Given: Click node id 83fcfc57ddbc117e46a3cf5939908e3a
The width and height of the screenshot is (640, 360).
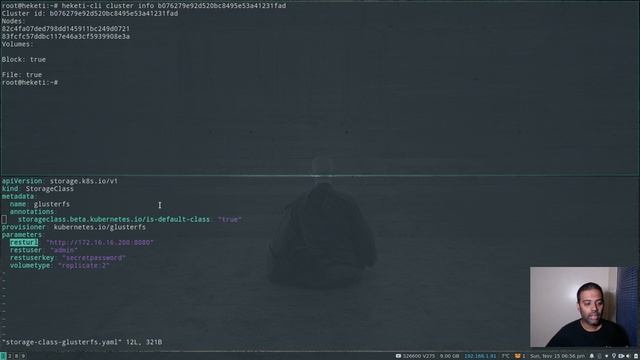Looking at the screenshot, I should click(x=66, y=37).
